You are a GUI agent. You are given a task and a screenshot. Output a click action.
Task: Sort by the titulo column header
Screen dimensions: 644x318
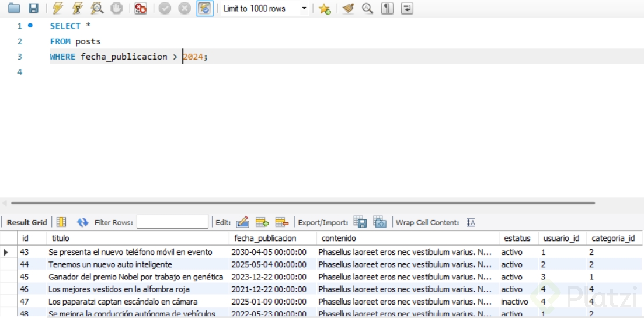coord(138,238)
